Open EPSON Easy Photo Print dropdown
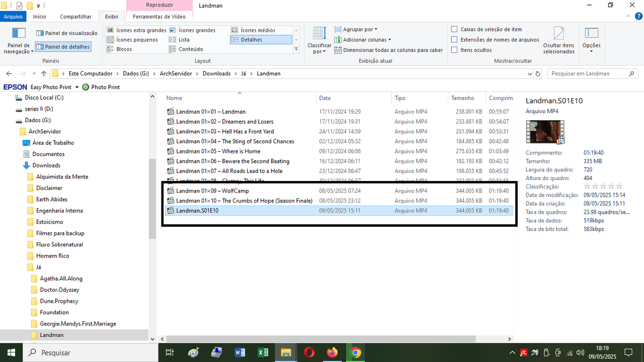The height and width of the screenshot is (362, 644). tap(77, 87)
